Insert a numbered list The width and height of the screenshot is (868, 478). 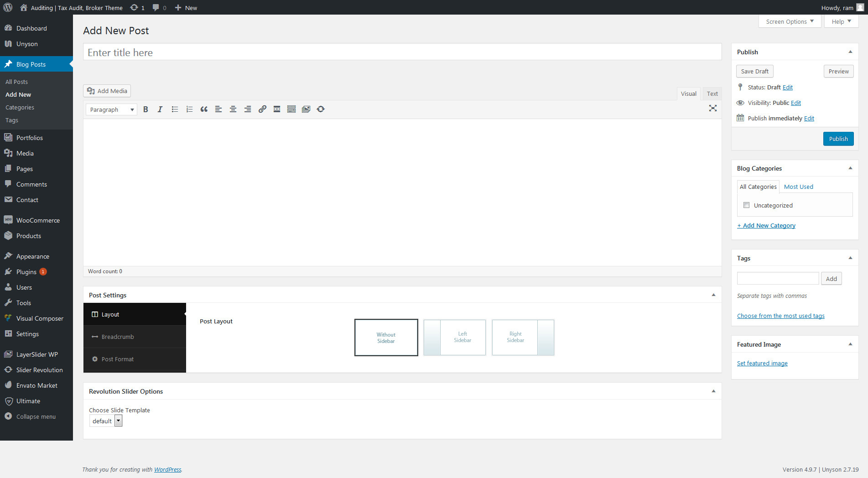pyautogui.click(x=189, y=109)
